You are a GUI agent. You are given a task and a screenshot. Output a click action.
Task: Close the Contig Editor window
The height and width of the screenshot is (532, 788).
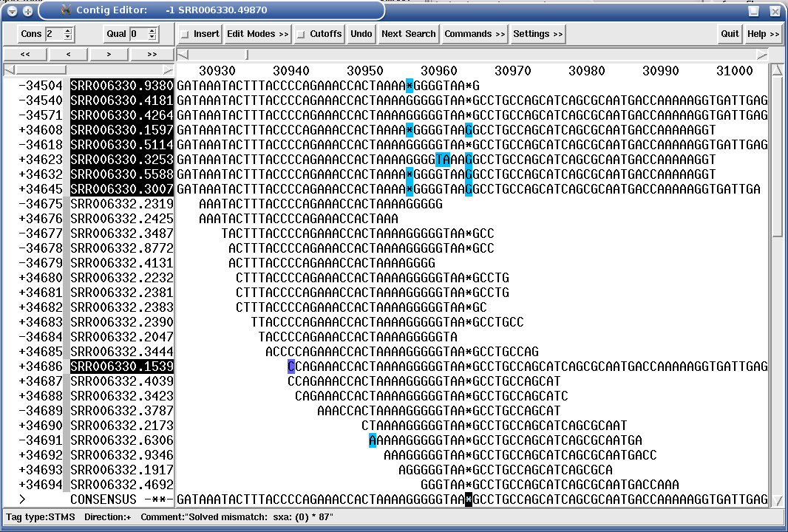pyautogui.click(x=775, y=10)
